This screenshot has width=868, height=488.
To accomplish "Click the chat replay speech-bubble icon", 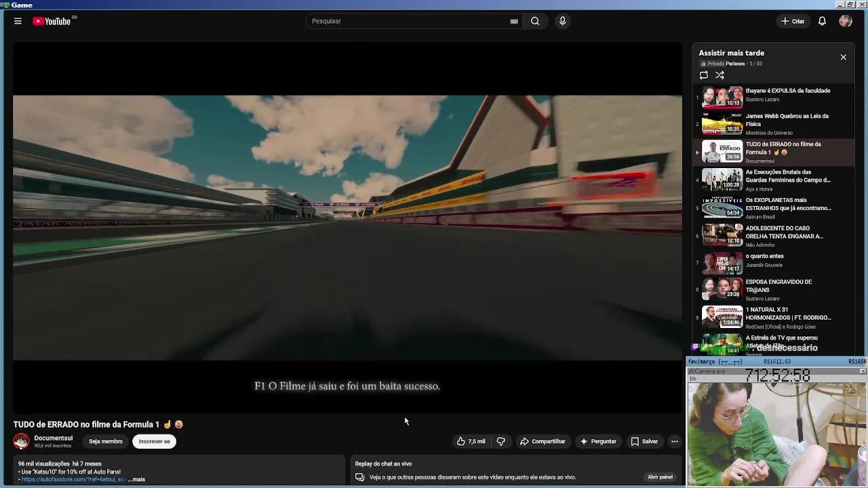I will 359,477.
